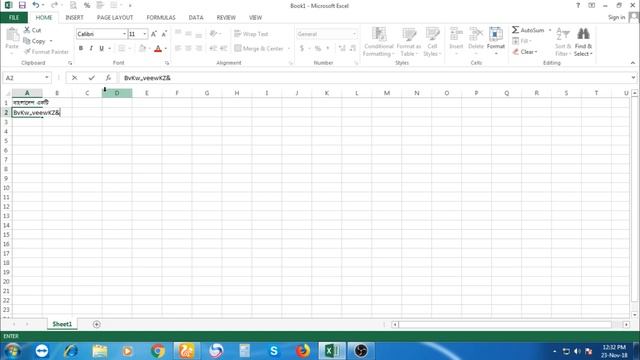Open Internet Explorer from taskbar
The height and width of the screenshot is (360, 640).
(x=71, y=351)
